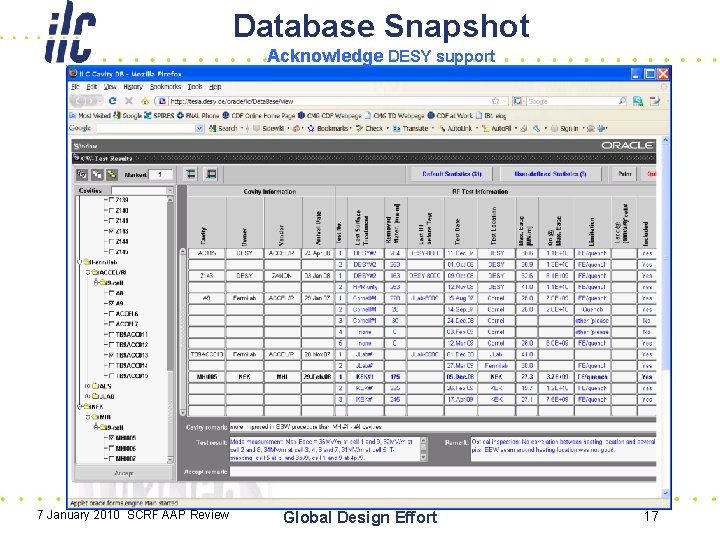
Task: Click the Accept button below the tree
Action: point(124,473)
